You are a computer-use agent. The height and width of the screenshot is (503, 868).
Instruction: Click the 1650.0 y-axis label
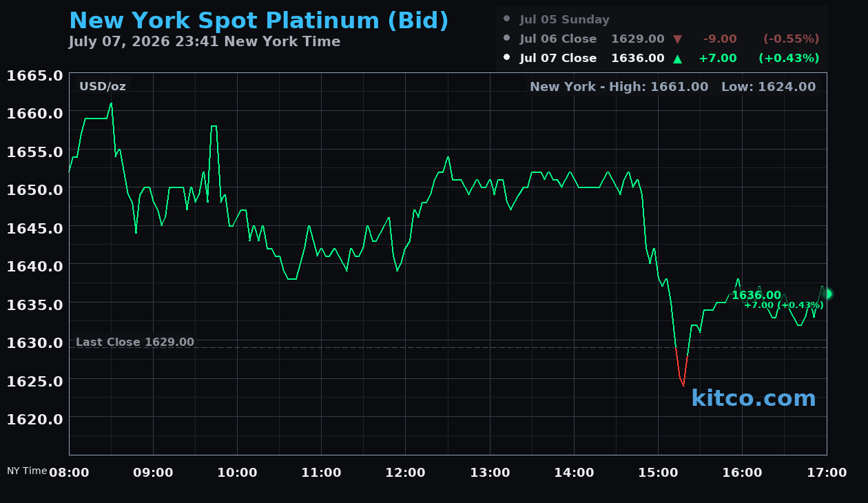(35, 189)
